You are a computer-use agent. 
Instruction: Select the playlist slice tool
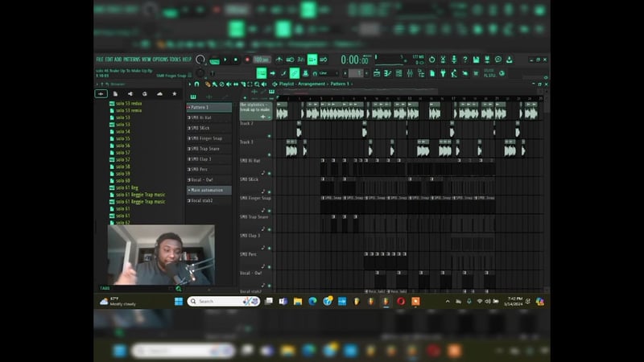point(243,84)
